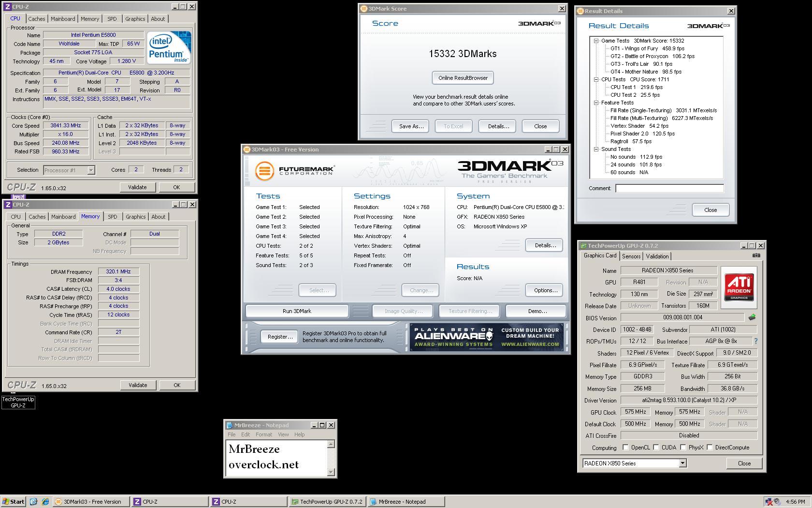Click the ATI Radeon logo in GPU-Z
Image resolution: width=812 pixels, height=508 pixels.
[739, 287]
